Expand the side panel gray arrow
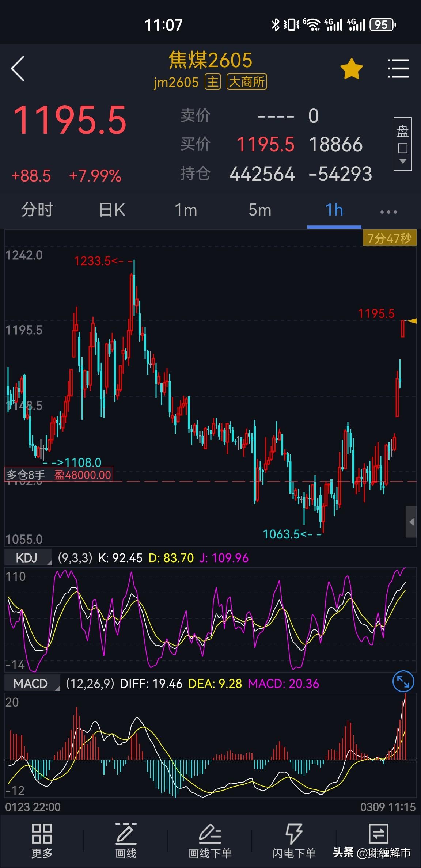The height and width of the screenshot is (868, 421). [411, 522]
